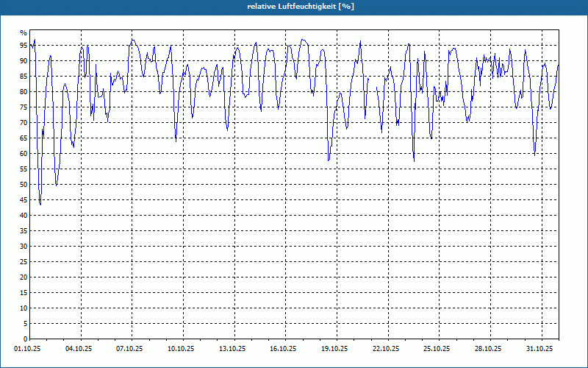The image size is (588, 368).
Task: Click the y-axis unit label '%'
Action: [24, 33]
